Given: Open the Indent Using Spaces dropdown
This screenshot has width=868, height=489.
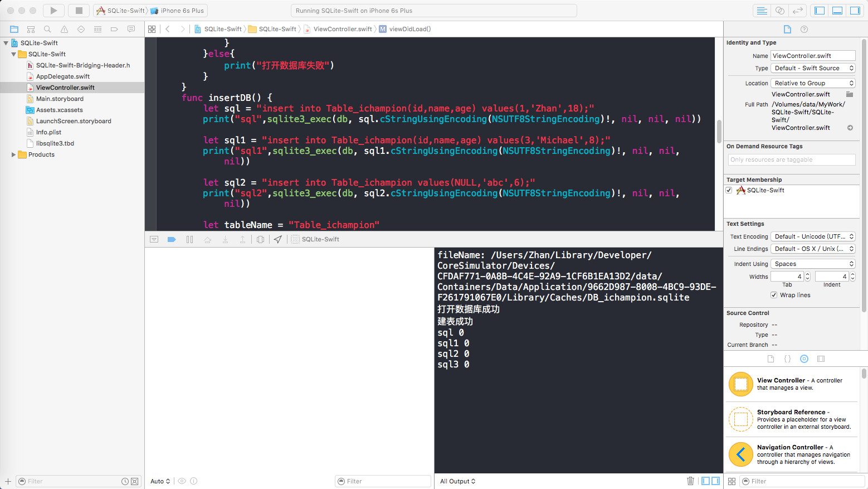Looking at the screenshot, I should click(813, 264).
